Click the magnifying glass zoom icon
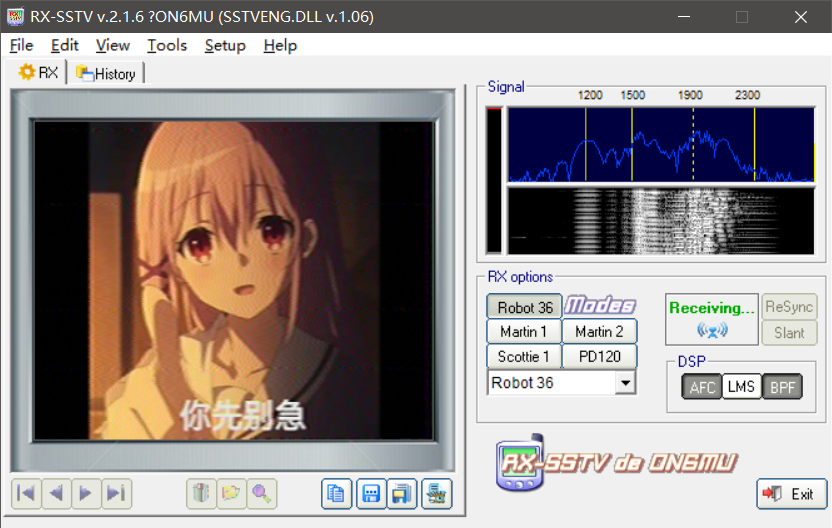This screenshot has height=528, width=832. (262, 494)
